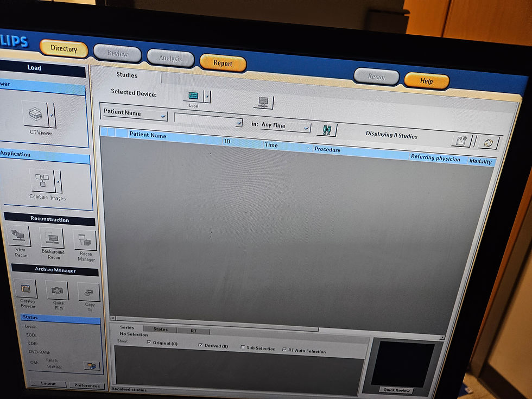Select the RT tab
532x399 pixels.
193,331
